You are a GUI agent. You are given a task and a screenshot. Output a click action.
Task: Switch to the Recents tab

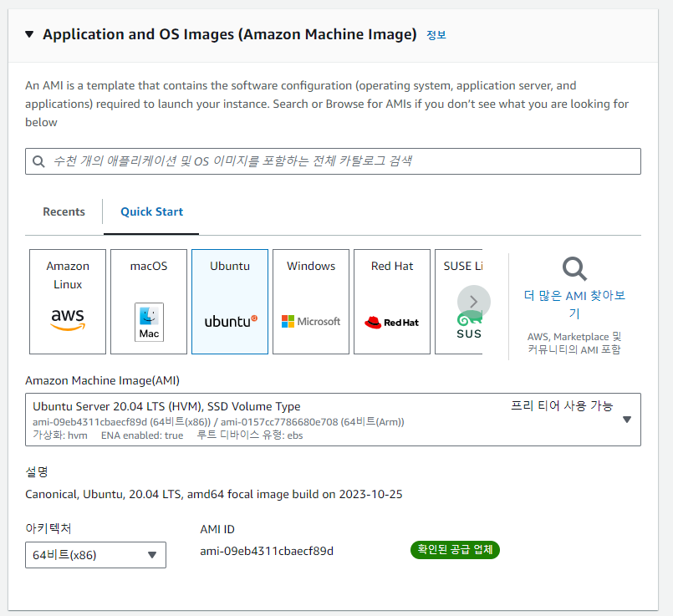64,211
